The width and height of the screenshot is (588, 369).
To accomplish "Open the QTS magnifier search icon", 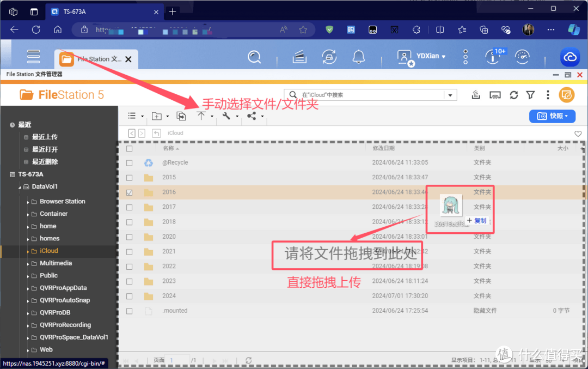I will (254, 57).
